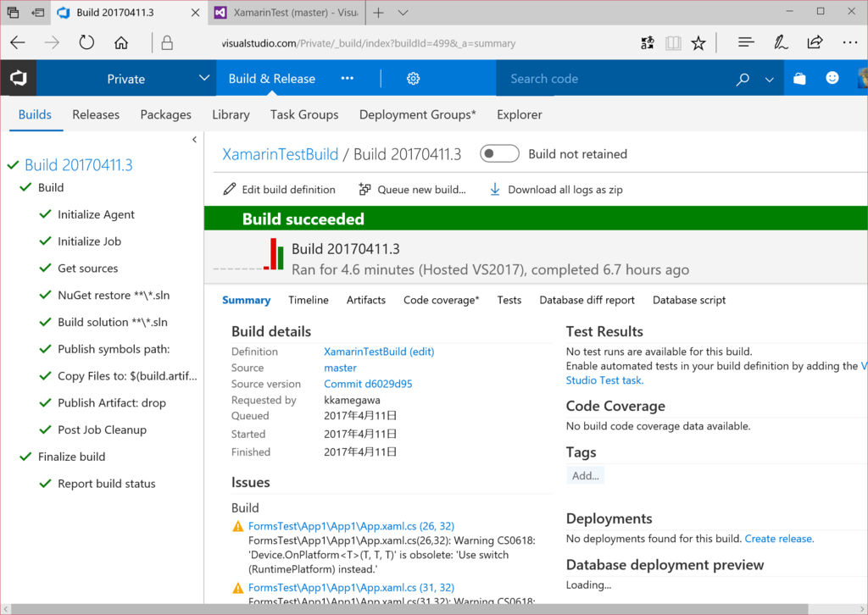Click the web note pen icon
Screen dimensions: 868x615
coord(781,42)
